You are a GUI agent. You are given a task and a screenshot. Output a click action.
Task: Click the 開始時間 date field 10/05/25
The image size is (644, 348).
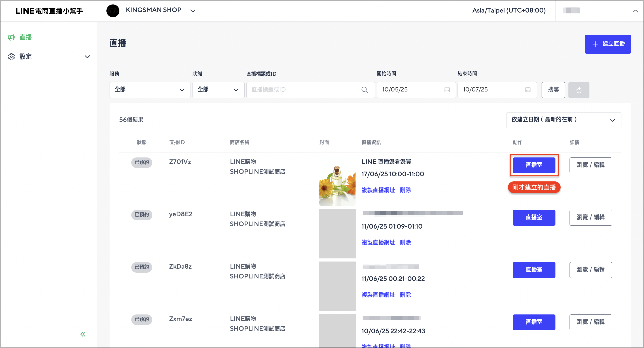click(x=416, y=90)
